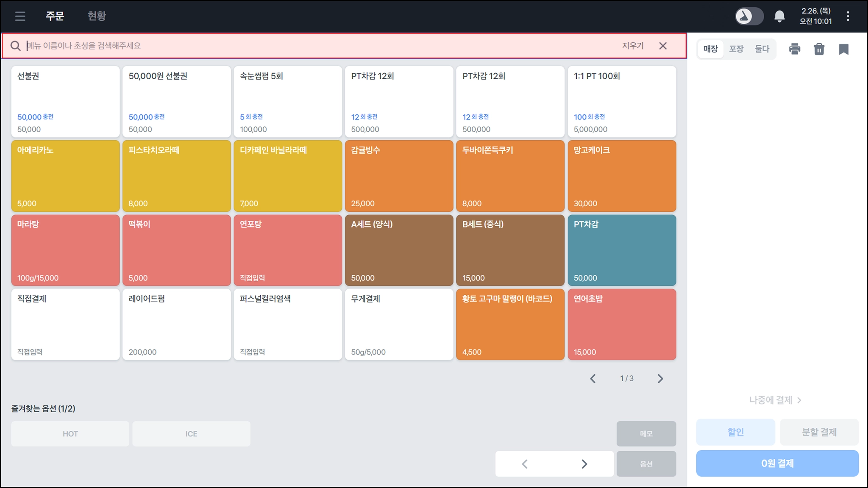The height and width of the screenshot is (488, 868).
Task: Go to next menu page arrow
Action: tap(660, 378)
